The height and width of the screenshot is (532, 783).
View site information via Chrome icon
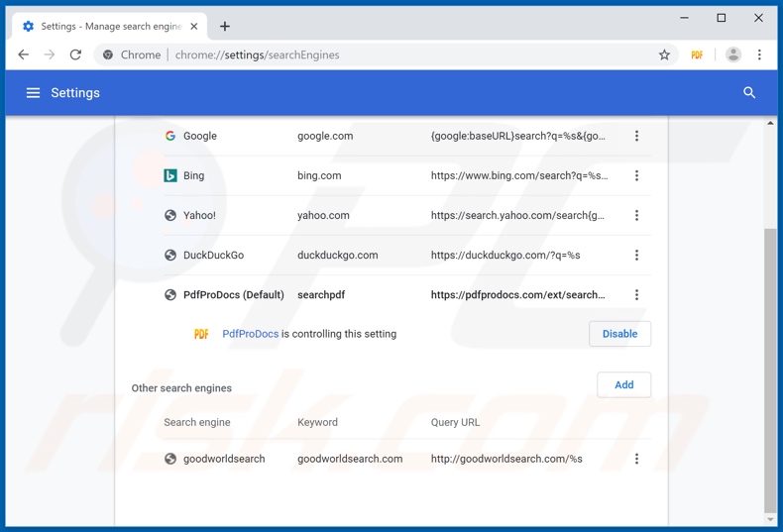tap(108, 54)
